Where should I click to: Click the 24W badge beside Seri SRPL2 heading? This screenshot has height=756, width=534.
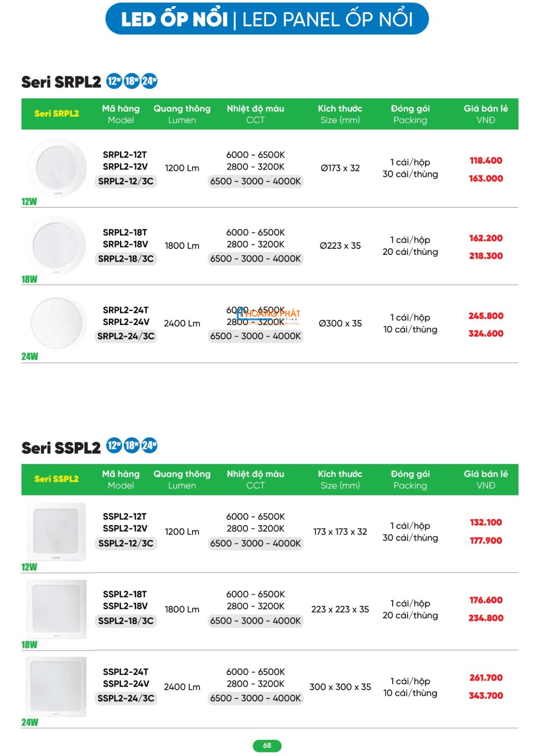[x=150, y=81]
